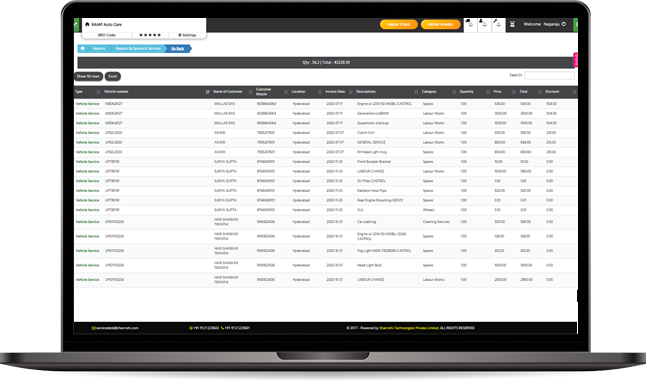Open the first notification bell with chat badge
Image resolution: width=646 pixels, height=381 pixels.
click(x=470, y=24)
